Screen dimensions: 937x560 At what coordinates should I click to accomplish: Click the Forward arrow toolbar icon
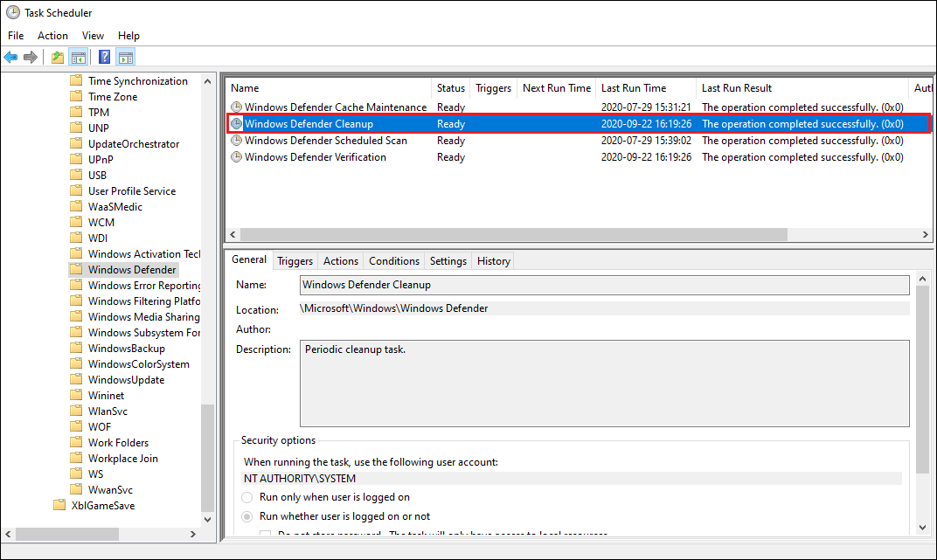click(x=31, y=58)
